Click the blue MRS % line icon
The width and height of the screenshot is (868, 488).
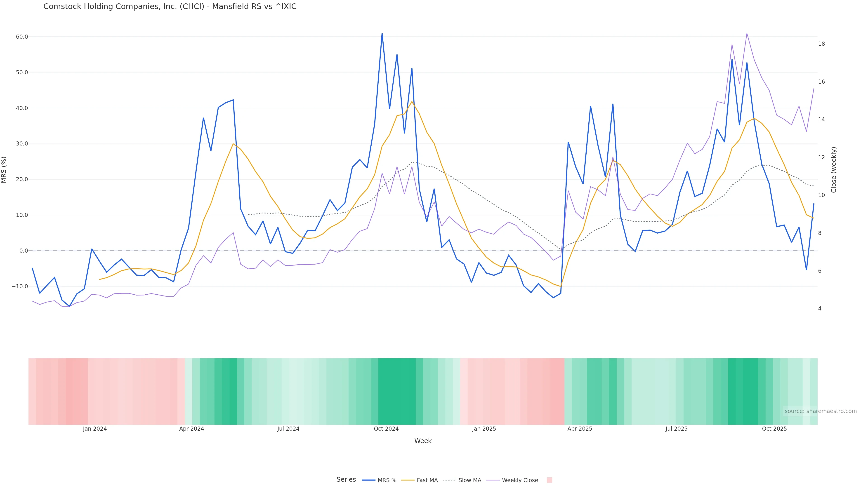pyautogui.click(x=369, y=480)
